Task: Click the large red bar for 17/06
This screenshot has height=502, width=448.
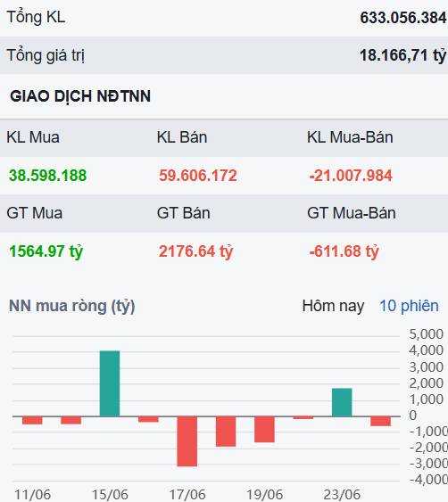Action: click(x=187, y=441)
